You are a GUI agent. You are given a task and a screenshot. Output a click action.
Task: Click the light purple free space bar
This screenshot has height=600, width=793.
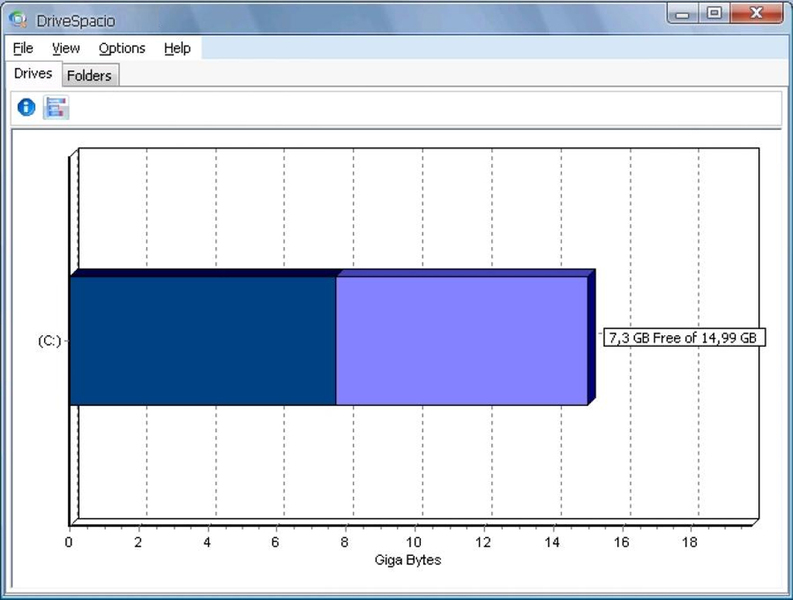pos(462,340)
